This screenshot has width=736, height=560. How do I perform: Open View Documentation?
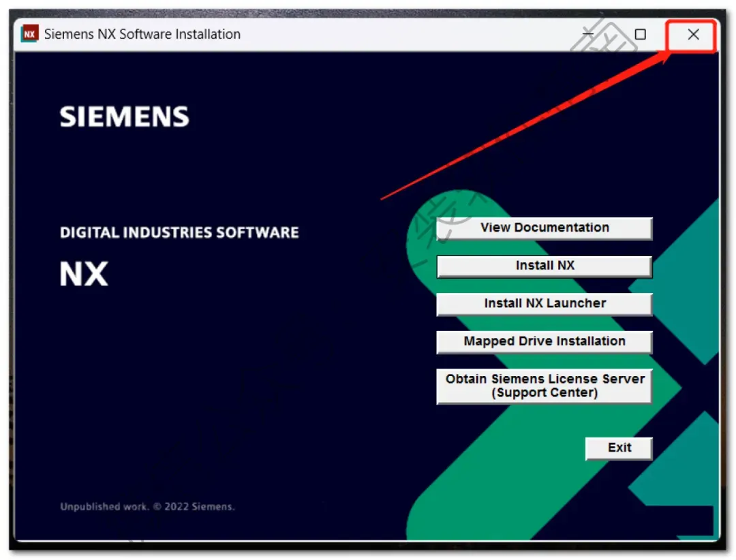click(x=544, y=228)
